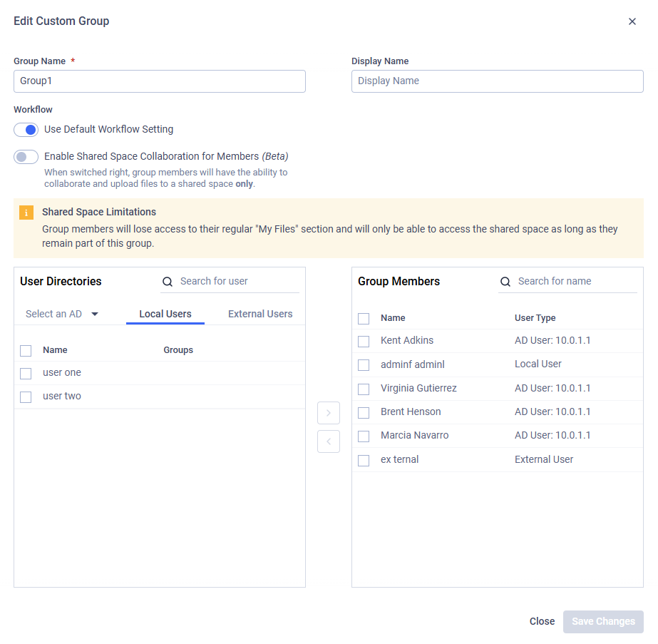Click the Group Name field containing Group1
The image size is (658, 644).
tap(159, 81)
